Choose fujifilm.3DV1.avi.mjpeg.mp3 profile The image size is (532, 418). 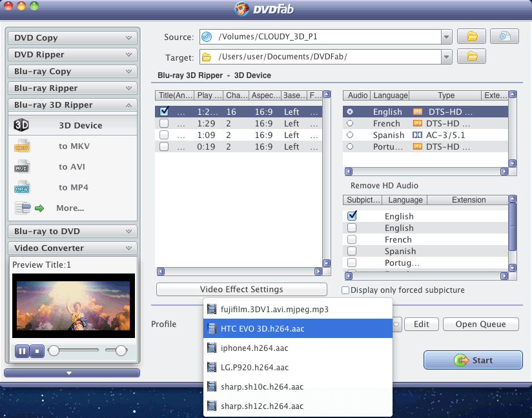pos(298,309)
